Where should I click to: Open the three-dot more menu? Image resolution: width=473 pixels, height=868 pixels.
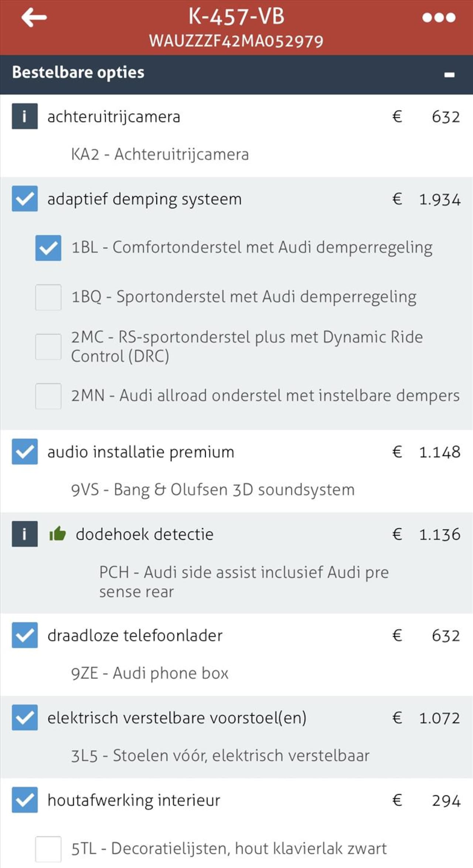tap(439, 17)
